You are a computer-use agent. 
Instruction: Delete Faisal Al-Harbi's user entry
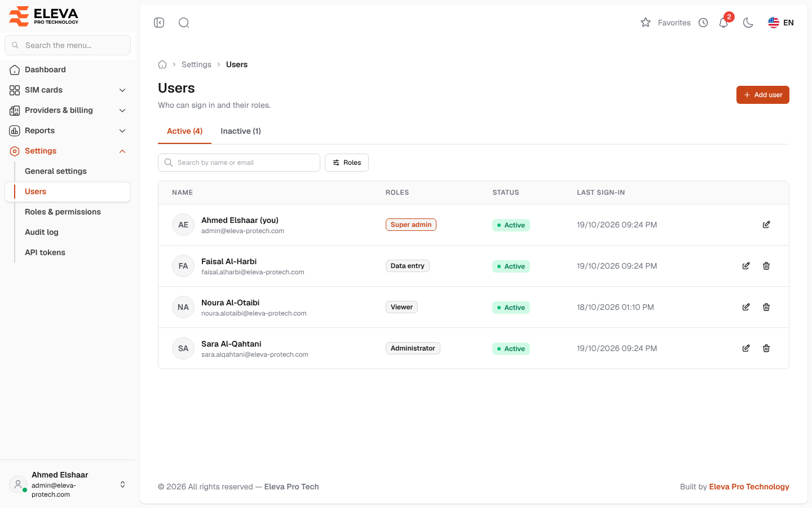click(x=766, y=266)
